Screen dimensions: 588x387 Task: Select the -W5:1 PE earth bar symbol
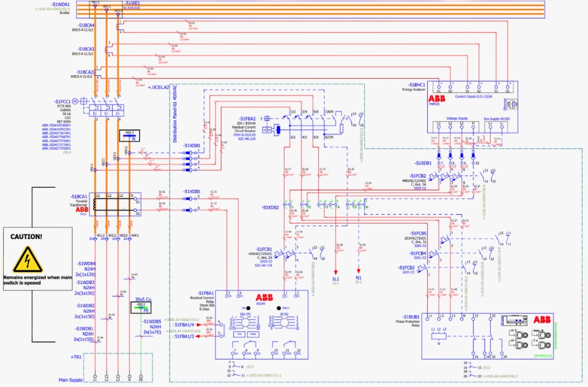pyautogui.click(x=141, y=307)
